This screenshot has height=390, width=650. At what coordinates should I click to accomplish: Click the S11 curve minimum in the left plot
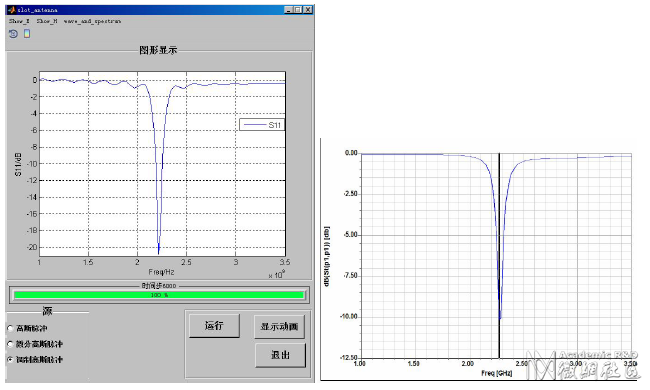(159, 252)
